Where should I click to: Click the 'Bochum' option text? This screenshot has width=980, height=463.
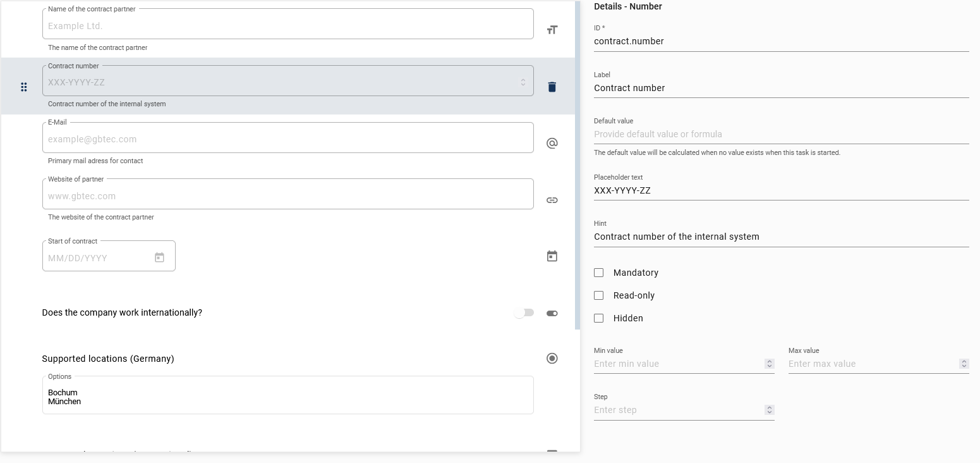click(63, 392)
